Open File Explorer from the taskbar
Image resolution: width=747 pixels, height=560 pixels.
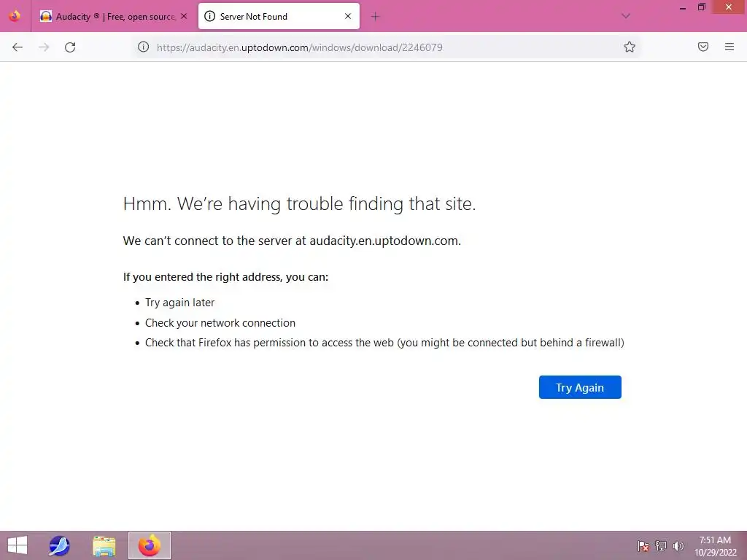pyautogui.click(x=104, y=545)
